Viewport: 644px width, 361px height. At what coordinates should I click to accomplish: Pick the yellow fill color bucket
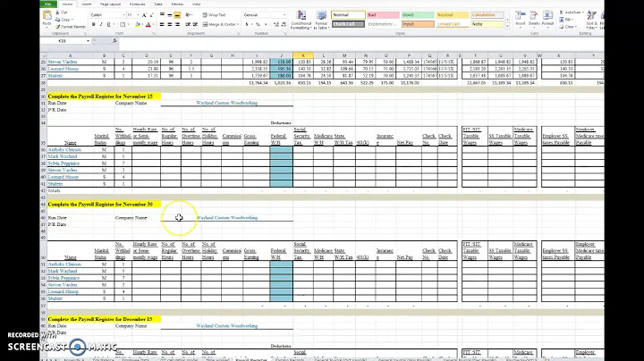tap(137, 25)
